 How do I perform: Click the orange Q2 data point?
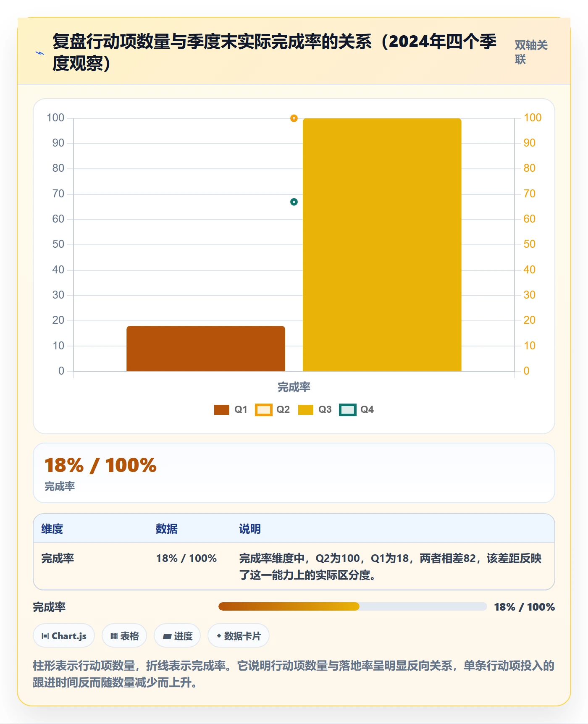click(294, 118)
